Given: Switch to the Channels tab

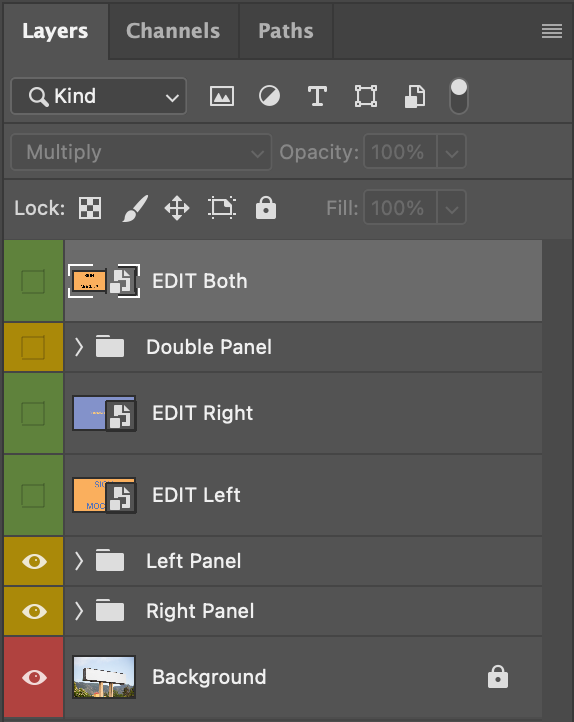Looking at the screenshot, I should click(173, 31).
